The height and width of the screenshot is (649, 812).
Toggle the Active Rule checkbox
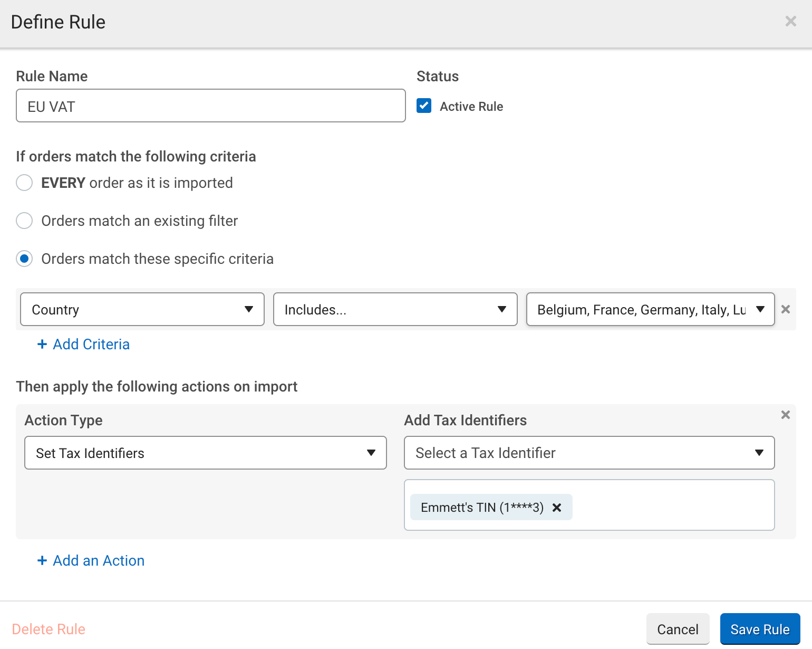(424, 106)
